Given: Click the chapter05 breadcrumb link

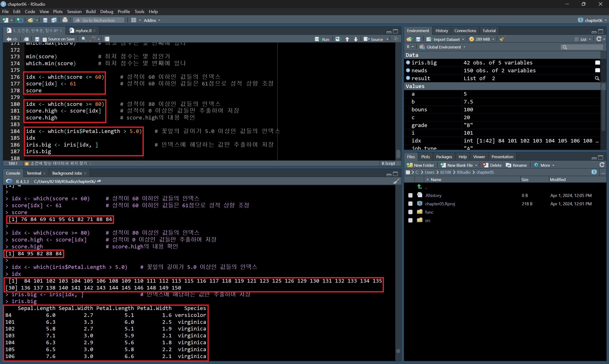Looking at the screenshot, I should tap(485, 172).
